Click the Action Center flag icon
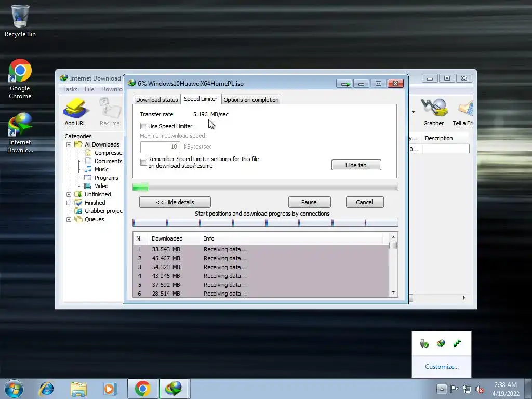 tap(454, 389)
